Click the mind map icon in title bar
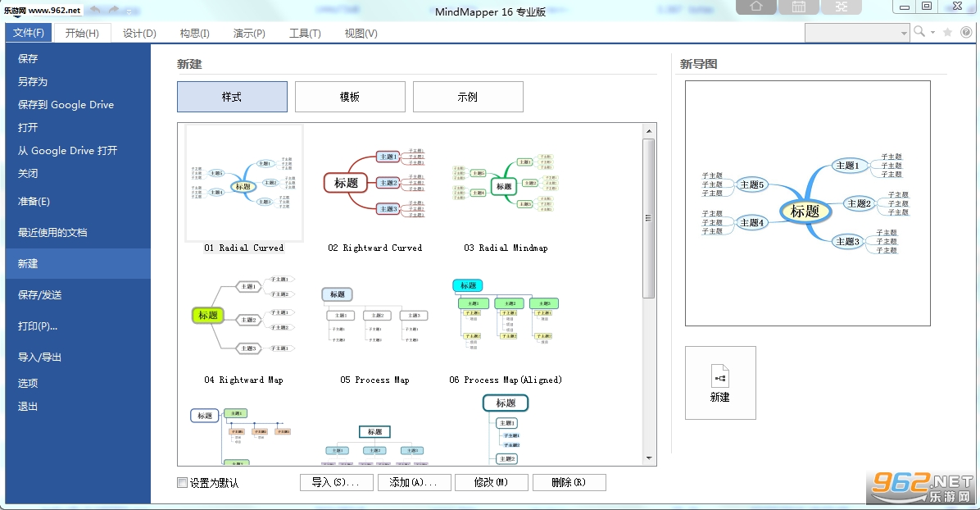Viewport: 980px width, 510px height. [842, 7]
